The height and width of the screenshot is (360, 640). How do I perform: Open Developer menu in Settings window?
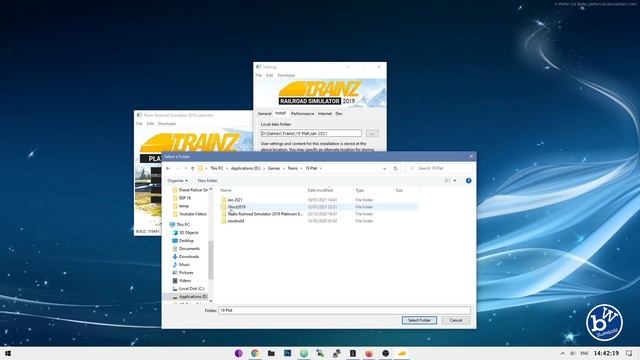coord(286,76)
